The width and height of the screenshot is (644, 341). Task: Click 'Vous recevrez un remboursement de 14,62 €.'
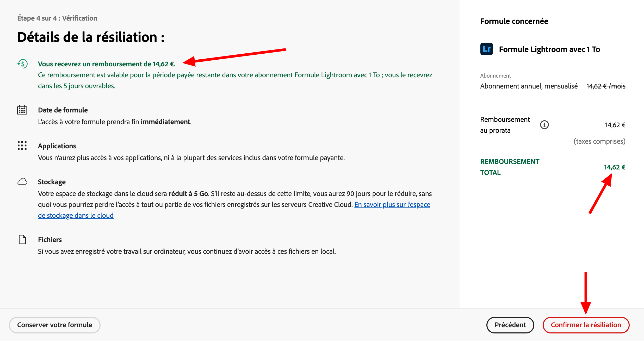107,64
